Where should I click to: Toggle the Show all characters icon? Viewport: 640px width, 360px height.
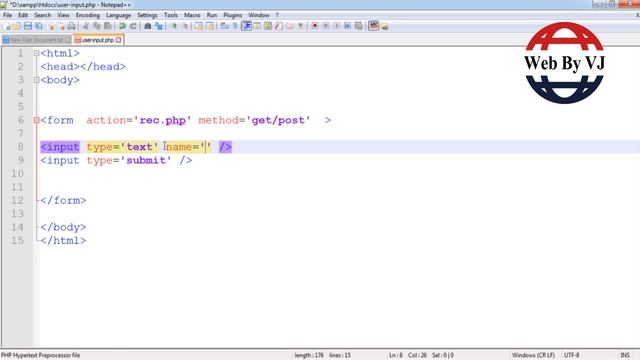(236, 26)
